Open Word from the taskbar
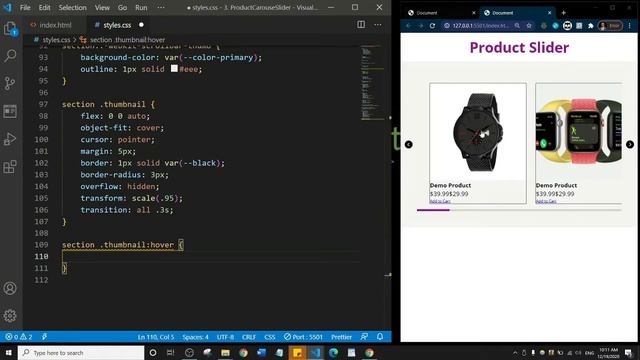640x360 pixels. (x=261, y=353)
